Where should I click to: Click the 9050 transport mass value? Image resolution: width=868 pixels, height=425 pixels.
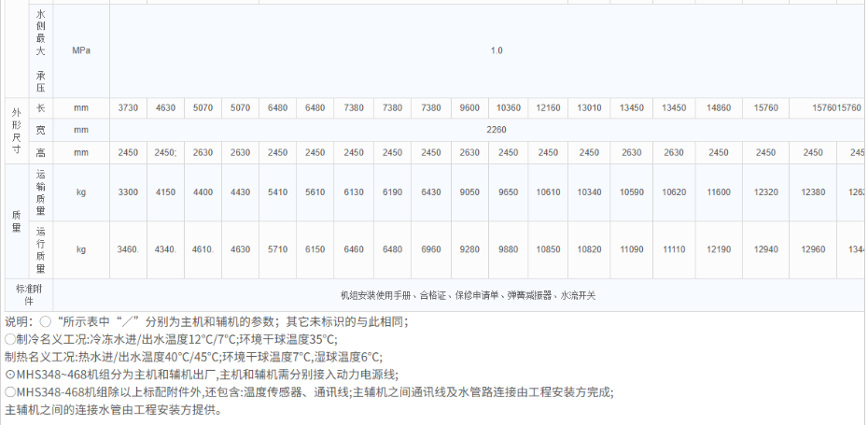click(x=468, y=192)
